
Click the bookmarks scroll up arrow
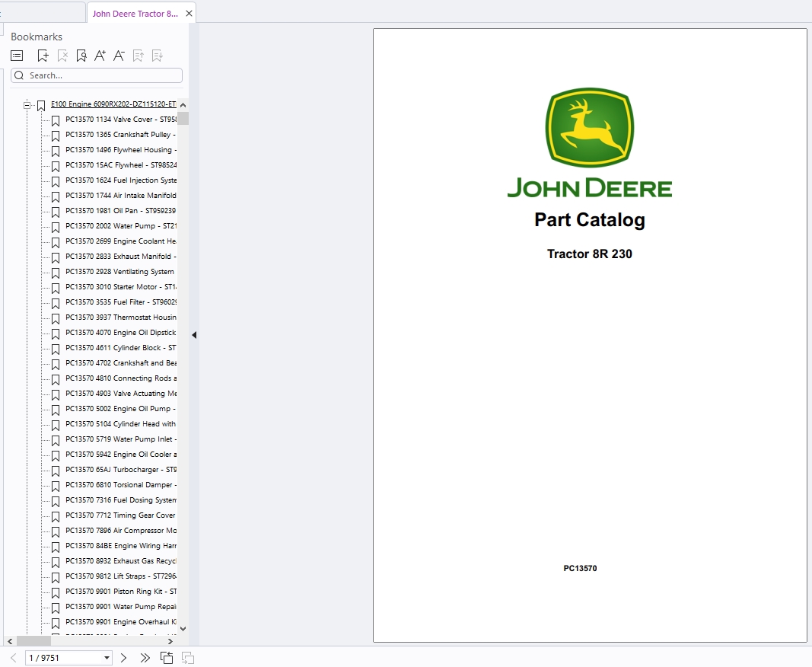click(x=183, y=104)
